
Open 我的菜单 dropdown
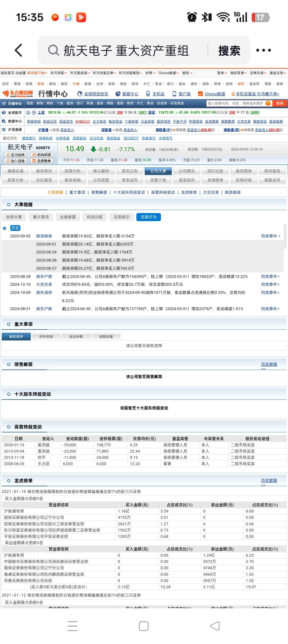pos(239,73)
